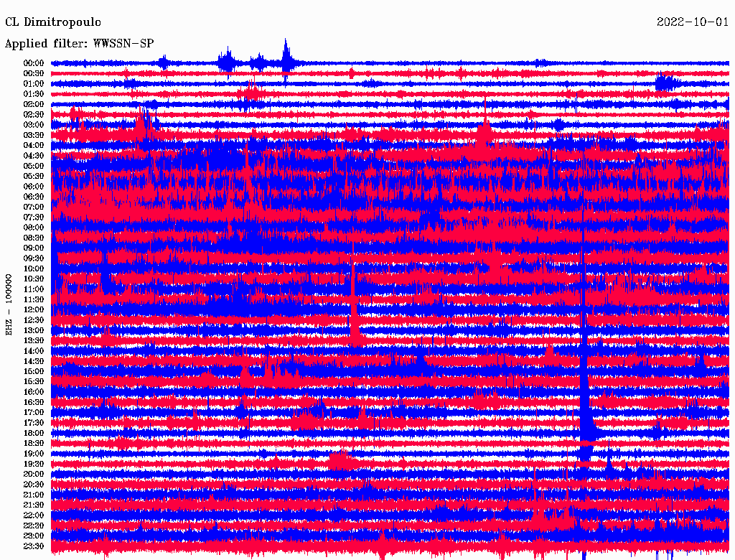Select the 06:00 time label
Screen dimensions: 735x560
click(x=34, y=186)
